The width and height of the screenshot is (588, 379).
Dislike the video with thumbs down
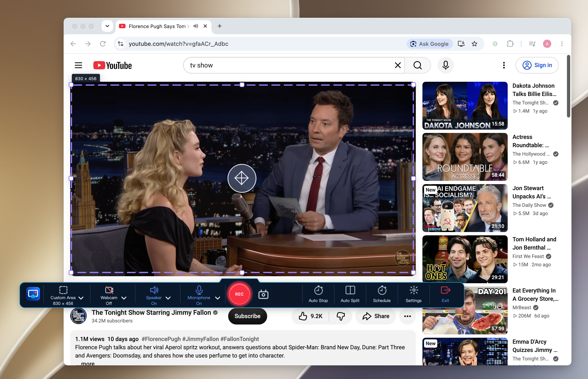pyautogui.click(x=341, y=316)
